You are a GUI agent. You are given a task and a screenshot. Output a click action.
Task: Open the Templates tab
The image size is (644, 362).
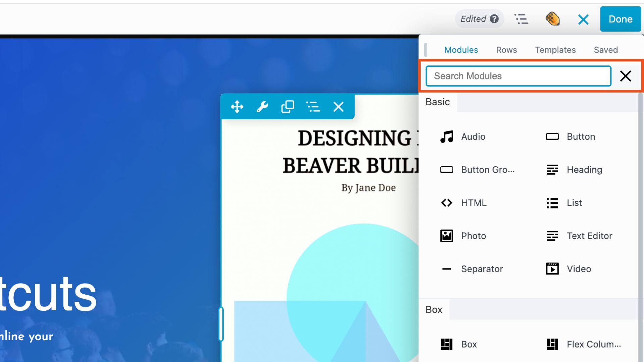tap(555, 50)
